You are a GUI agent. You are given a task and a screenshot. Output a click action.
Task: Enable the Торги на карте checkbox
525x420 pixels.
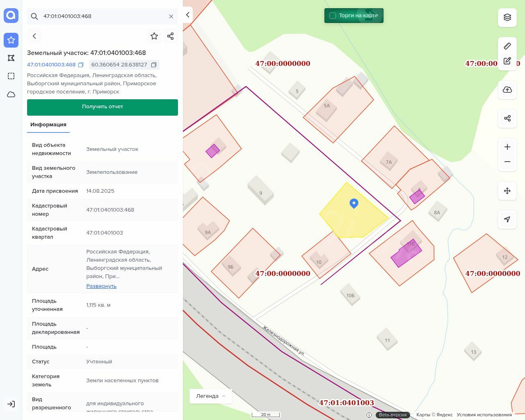click(333, 16)
